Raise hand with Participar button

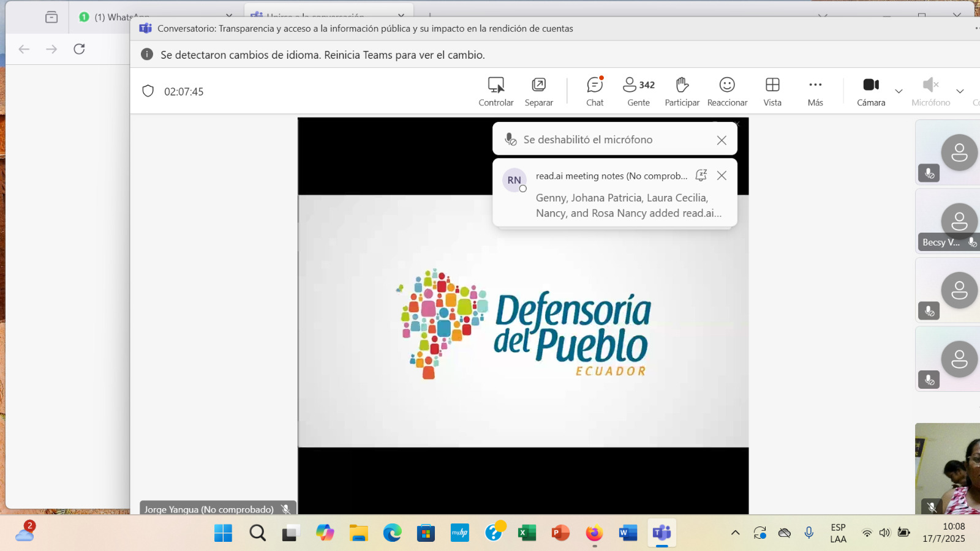(682, 91)
